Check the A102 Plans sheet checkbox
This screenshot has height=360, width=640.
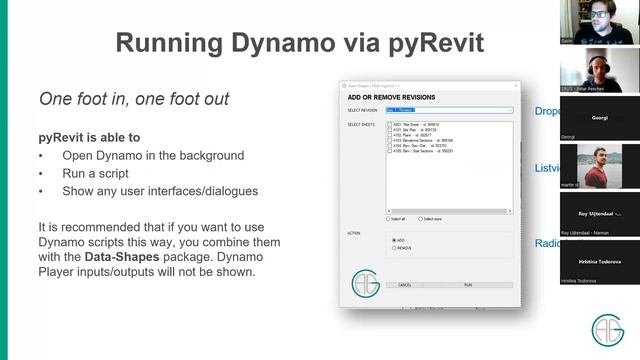click(x=390, y=135)
